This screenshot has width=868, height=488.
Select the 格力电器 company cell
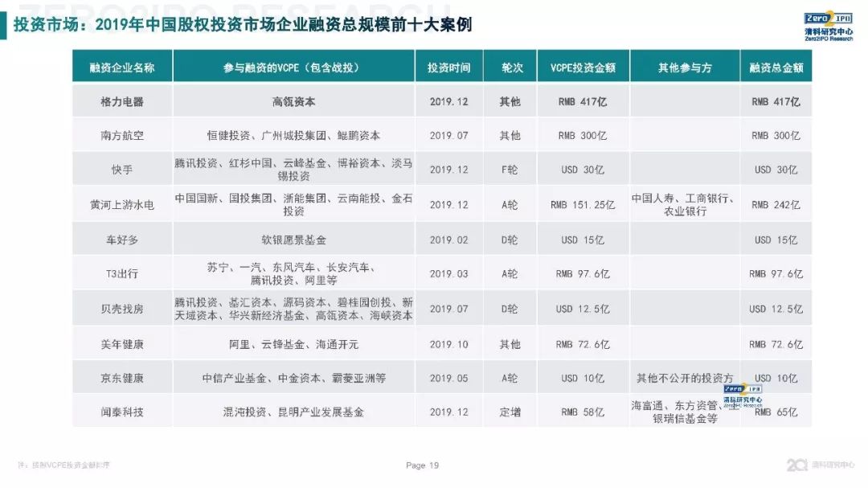coord(122,101)
